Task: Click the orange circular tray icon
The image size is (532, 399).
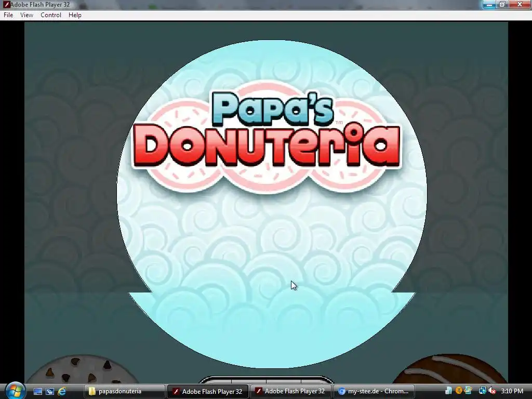Action: pyautogui.click(x=459, y=391)
